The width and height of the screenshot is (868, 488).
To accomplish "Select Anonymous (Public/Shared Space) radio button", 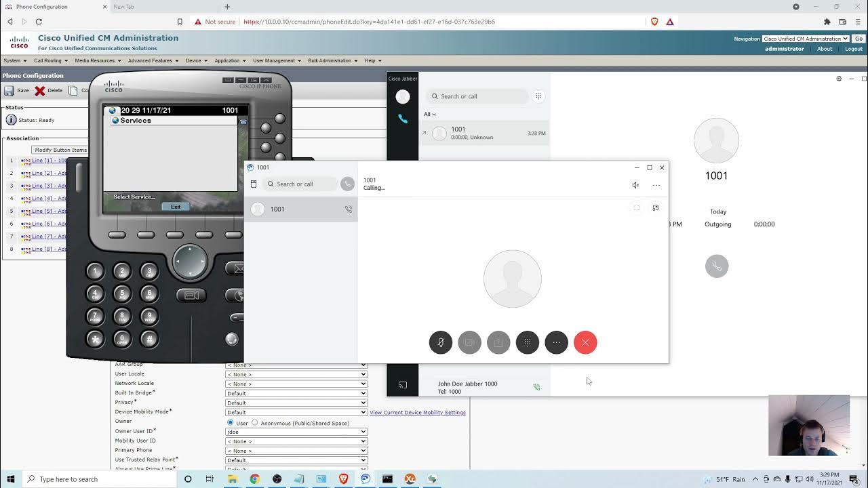I will (255, 422).
